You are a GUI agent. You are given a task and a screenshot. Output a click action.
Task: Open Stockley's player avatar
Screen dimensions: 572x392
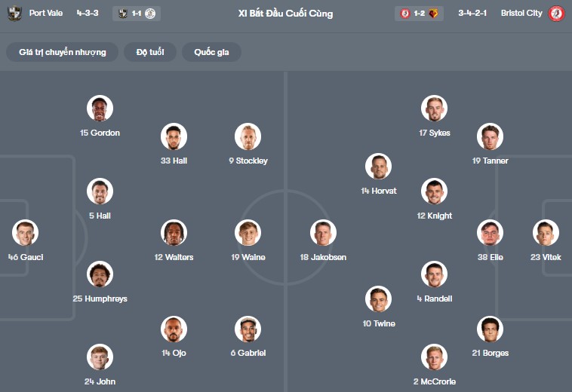(x=248, y=136)
